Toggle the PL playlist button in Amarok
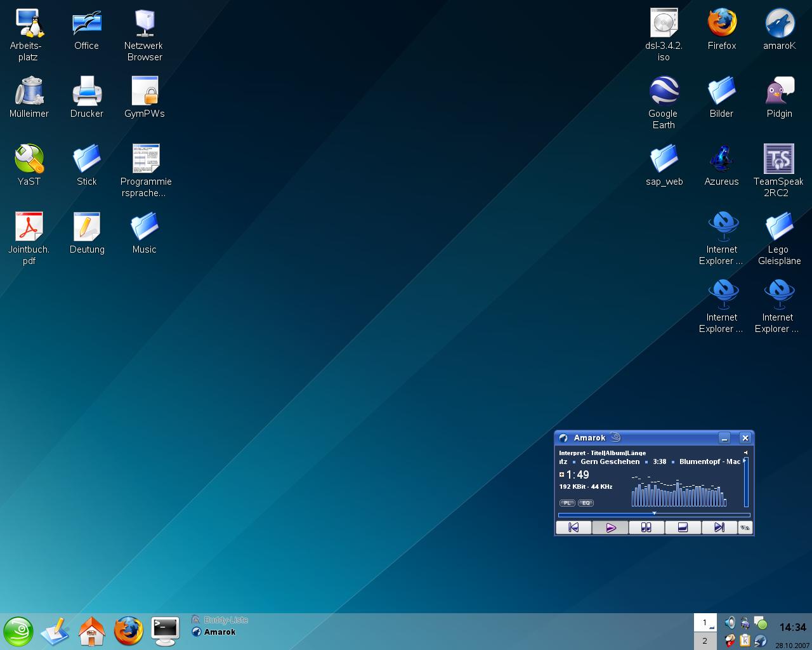The height and width of the screenshot is (650, 812). (x=567, y=503)
